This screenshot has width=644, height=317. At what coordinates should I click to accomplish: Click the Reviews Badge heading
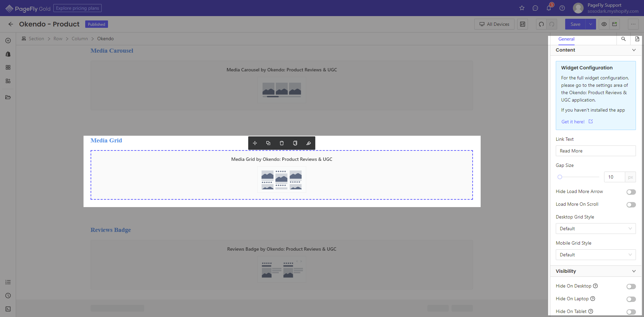(x=111, y=230)
